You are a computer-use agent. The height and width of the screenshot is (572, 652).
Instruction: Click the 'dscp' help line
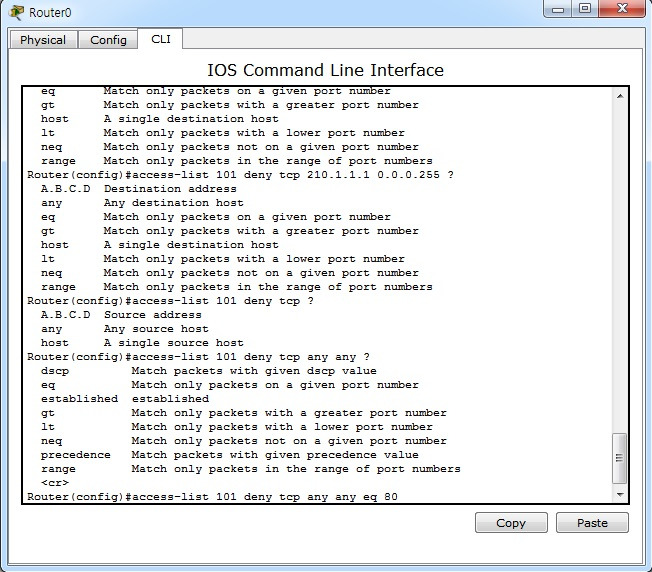tap(209, 371)
